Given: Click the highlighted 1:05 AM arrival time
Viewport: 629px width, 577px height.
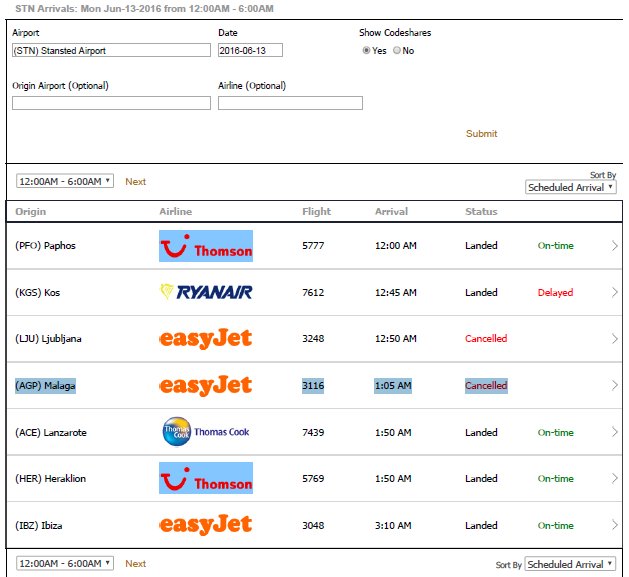Looking at the screenshot, I should [x=393, y=386].
